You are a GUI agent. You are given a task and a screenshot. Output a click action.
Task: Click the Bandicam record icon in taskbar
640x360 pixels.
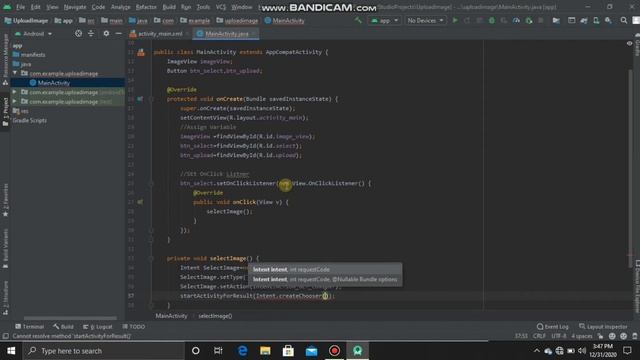pyautogui.click(x=334, y=351)
